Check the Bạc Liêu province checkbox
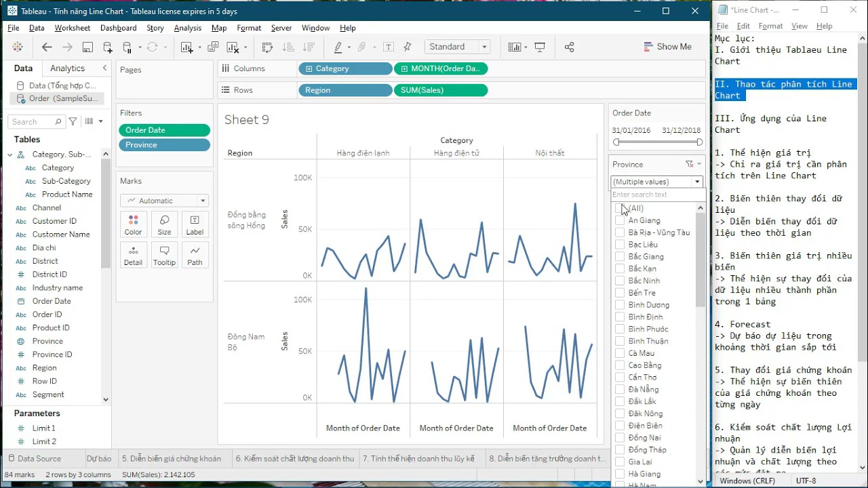The image size is (868, 488). 620,245
